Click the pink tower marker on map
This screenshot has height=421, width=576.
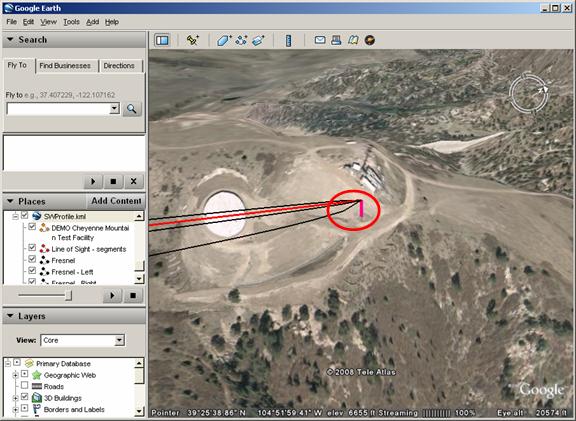point(361,208)
